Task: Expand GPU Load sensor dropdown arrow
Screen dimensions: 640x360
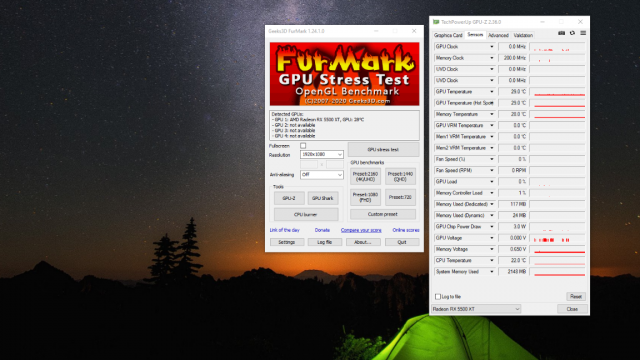Action: pyautogui.click(x=491, y=182)
